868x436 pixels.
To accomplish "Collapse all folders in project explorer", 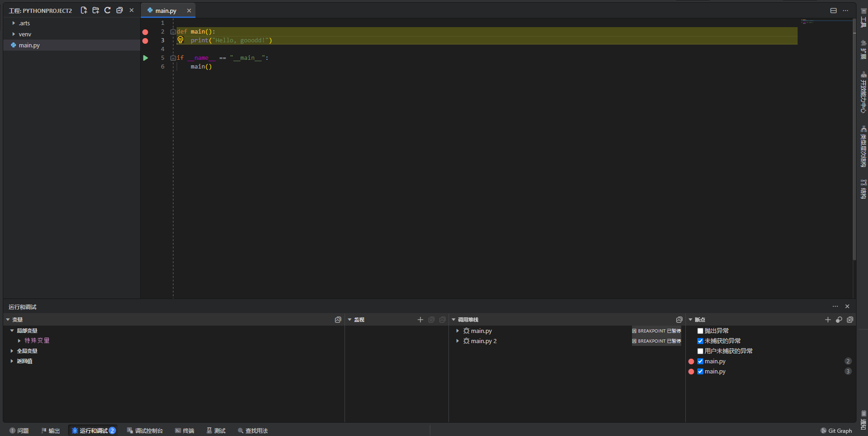I will point(120,10).
